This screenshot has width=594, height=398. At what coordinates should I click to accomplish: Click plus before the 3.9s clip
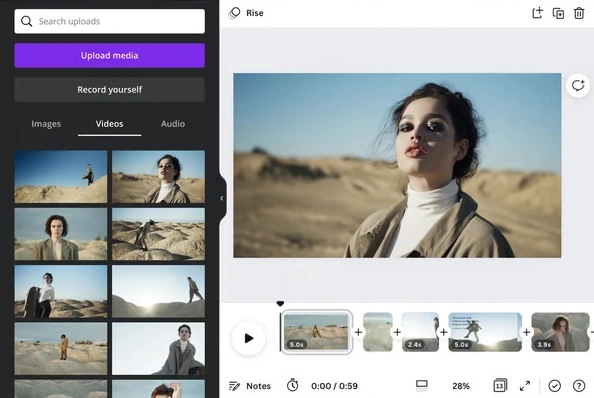[527, 332]
